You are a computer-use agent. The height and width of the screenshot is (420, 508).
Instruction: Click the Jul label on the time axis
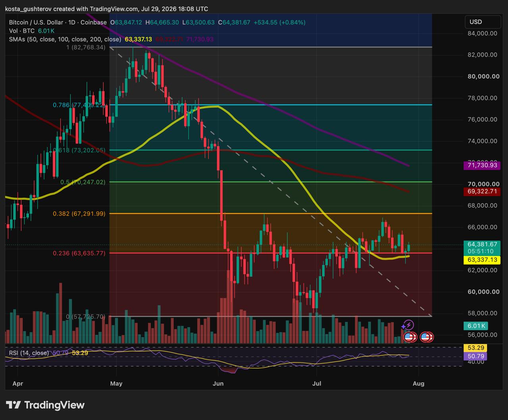pyautogui.click(x=316, y=383)
